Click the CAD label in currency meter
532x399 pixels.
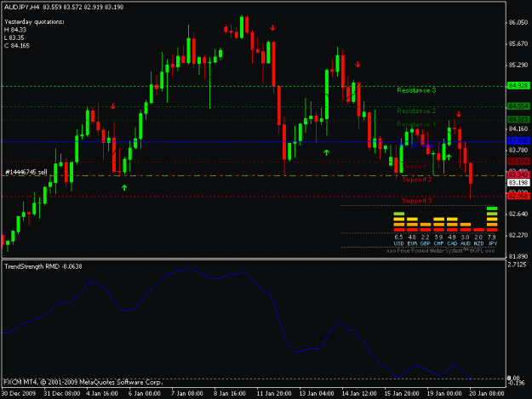click(x=452, y=243)
